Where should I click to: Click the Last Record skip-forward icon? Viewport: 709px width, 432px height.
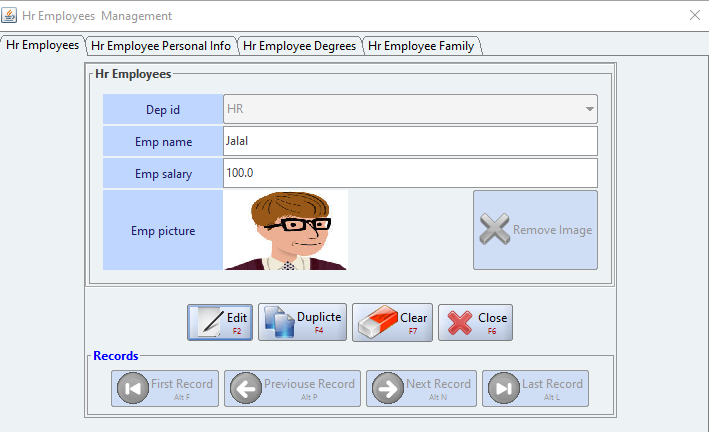(502, 388)
